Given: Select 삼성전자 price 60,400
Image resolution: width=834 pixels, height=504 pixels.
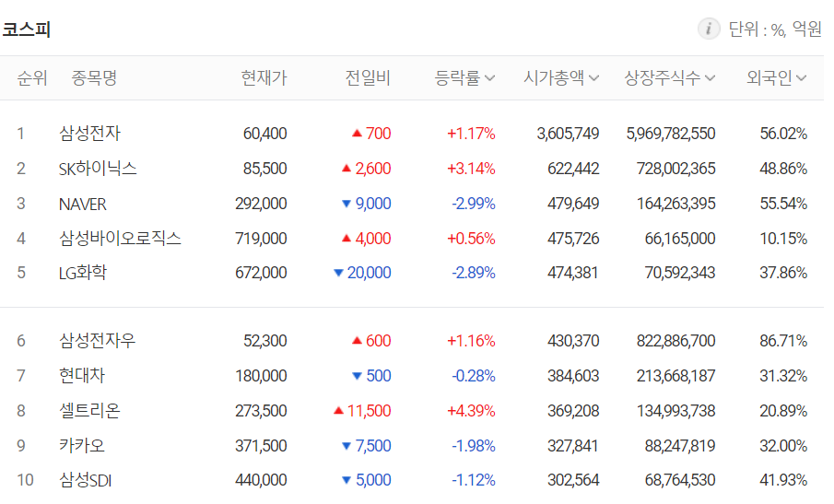Looking at the screenshot, I should tap(264, 134).
